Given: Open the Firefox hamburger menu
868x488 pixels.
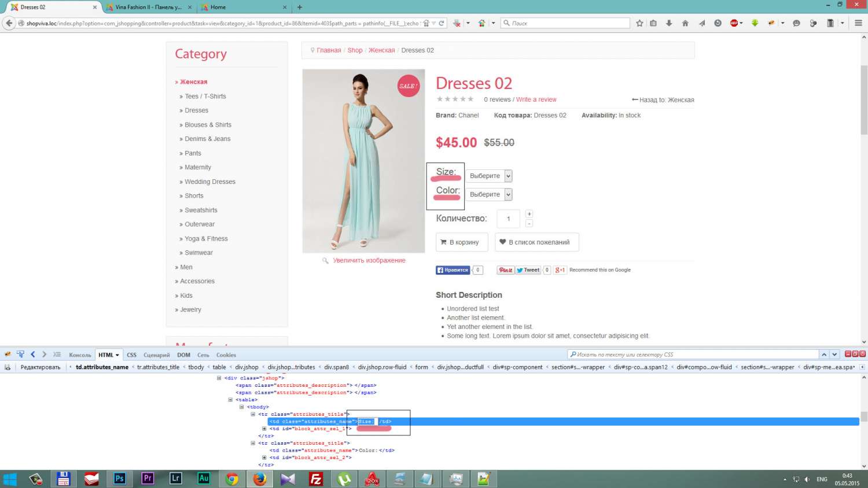Looking at the screenshot, I should 858,23.
